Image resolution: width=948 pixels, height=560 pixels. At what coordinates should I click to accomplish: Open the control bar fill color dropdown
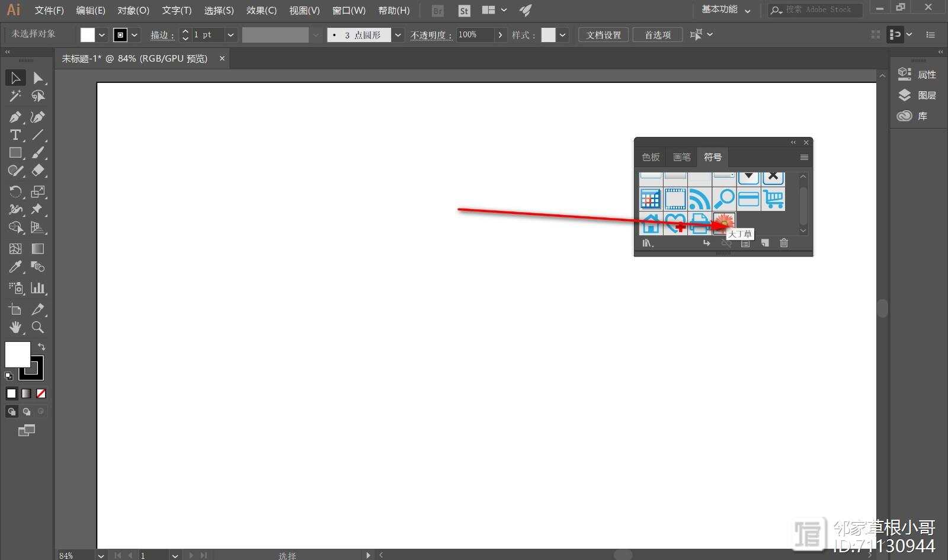click(x=101, y=35)
